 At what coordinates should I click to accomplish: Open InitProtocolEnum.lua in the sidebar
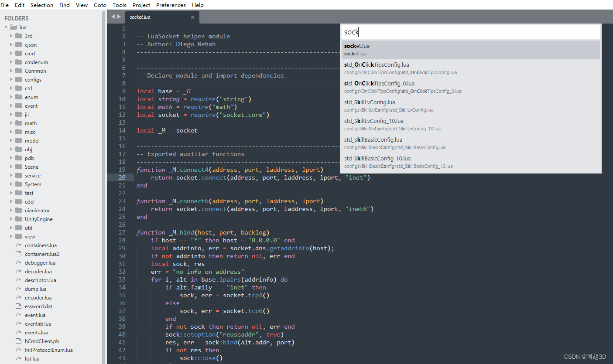49,350
